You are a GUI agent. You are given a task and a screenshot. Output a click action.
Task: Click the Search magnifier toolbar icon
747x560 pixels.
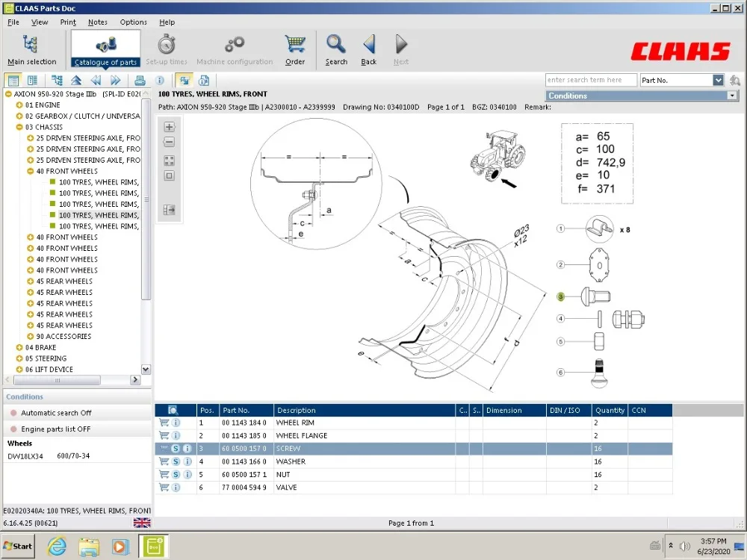coord(336,44)
